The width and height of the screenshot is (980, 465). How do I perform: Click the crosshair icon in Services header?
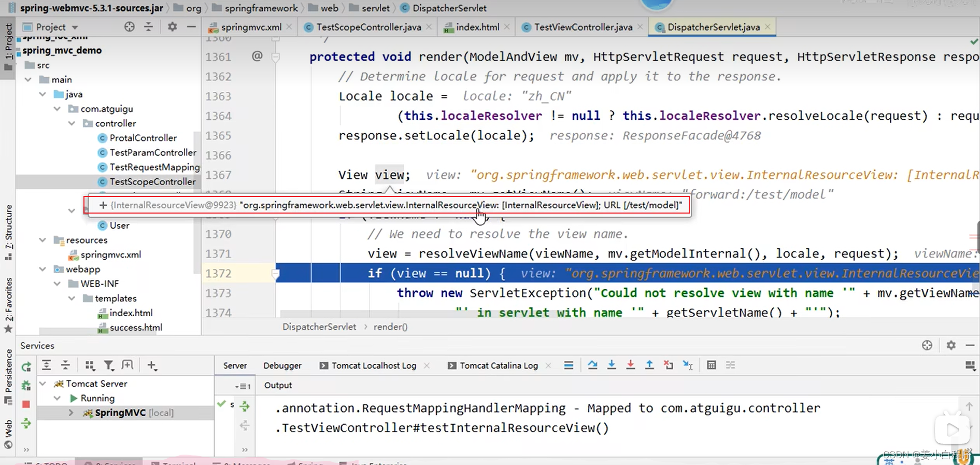tap(927, 345)
